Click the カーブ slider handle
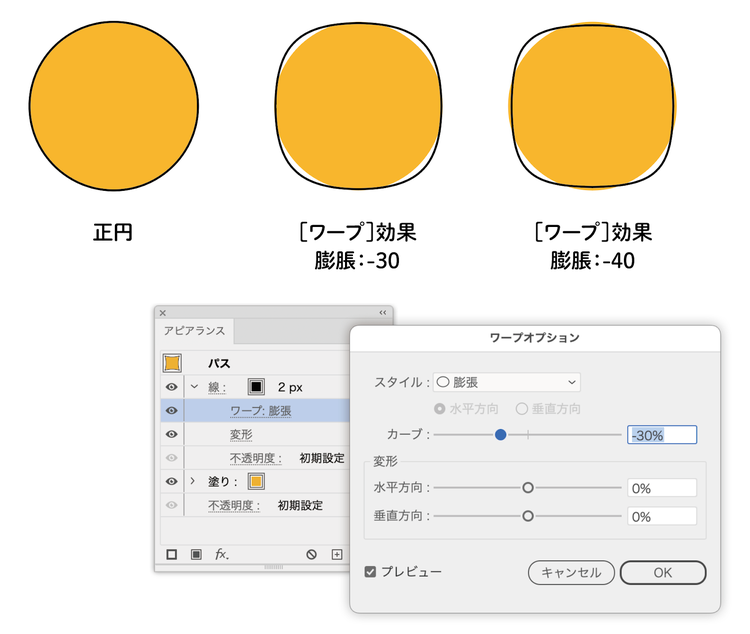Screen dimensions: 750x634 [x=501, y=435]
